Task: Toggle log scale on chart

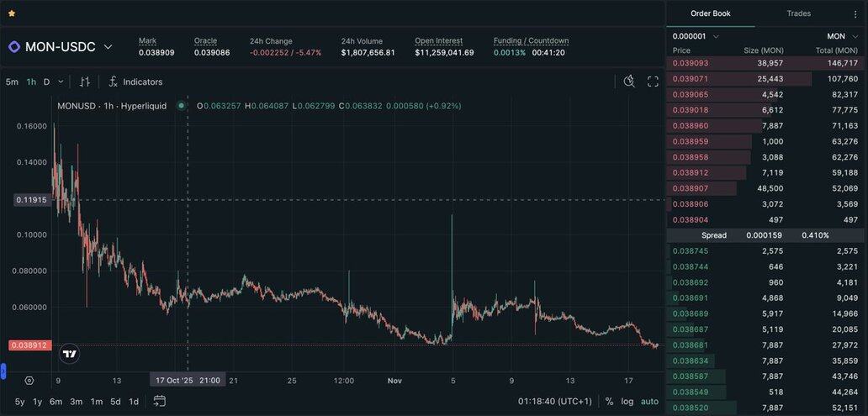Action: 627,402
